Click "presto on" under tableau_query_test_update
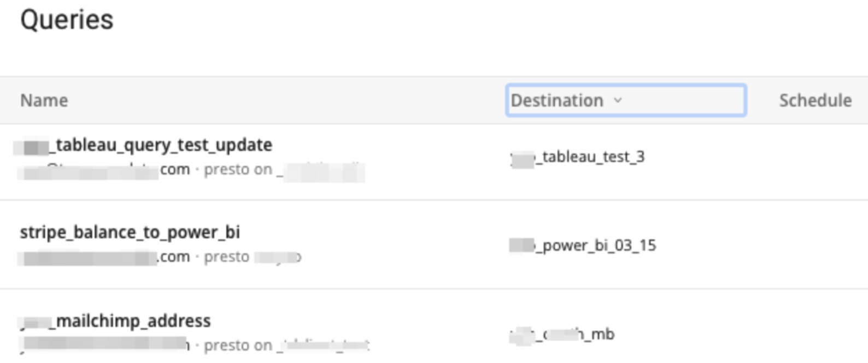 click(x=238, y=169)
